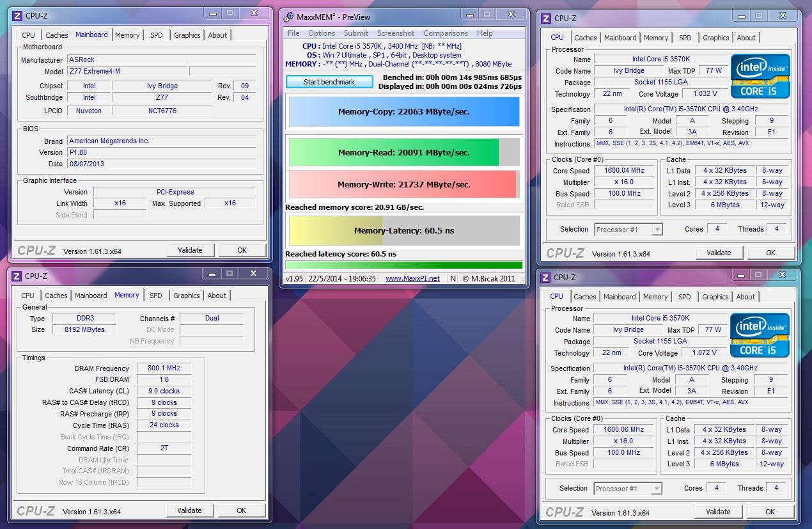Image resolution: width=812 pixels, height=529 pixels.
Task: Click the FSB:DRAM value 1:6
Action: click(x=164, y=379)
